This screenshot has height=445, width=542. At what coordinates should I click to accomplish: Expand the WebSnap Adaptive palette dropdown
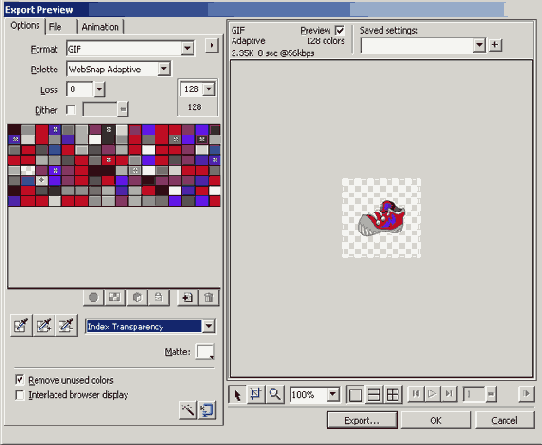pos(118,69)
